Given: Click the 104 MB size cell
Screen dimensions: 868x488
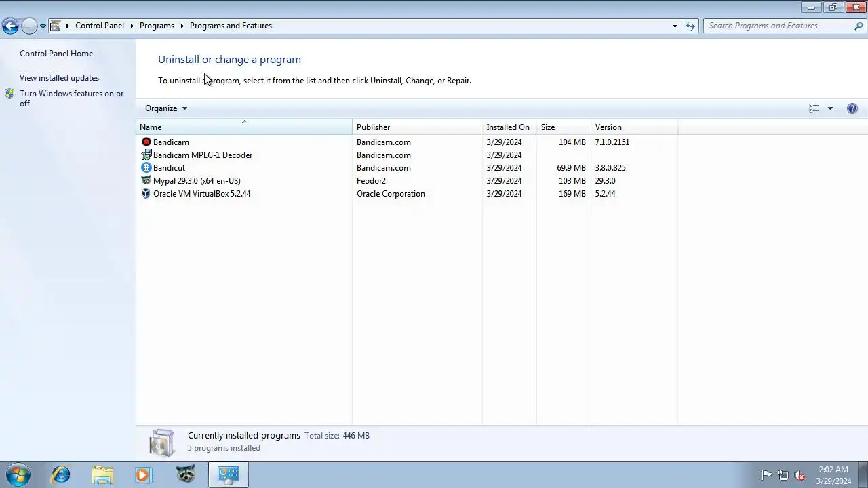Looking at the screenshot, I should coord(572,142).
